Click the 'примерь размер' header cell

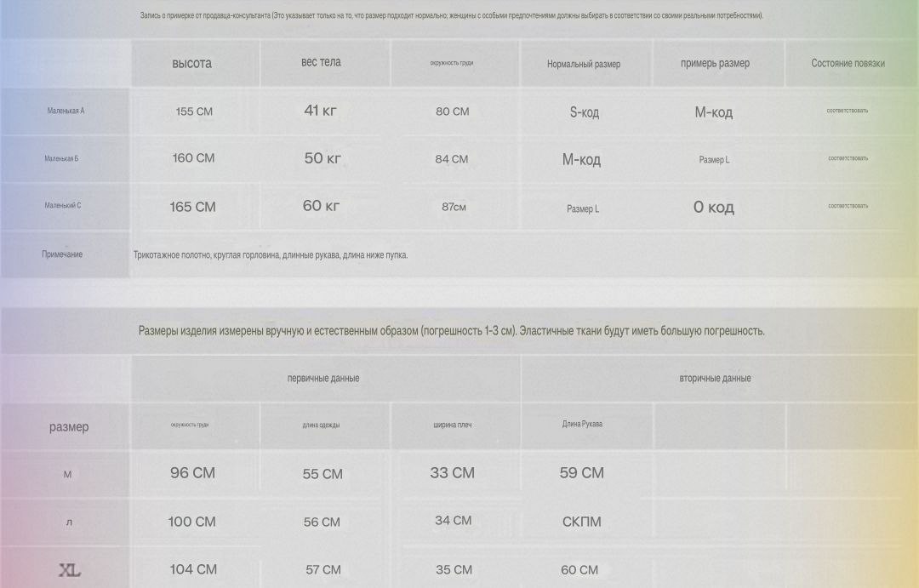click(715, 64)
